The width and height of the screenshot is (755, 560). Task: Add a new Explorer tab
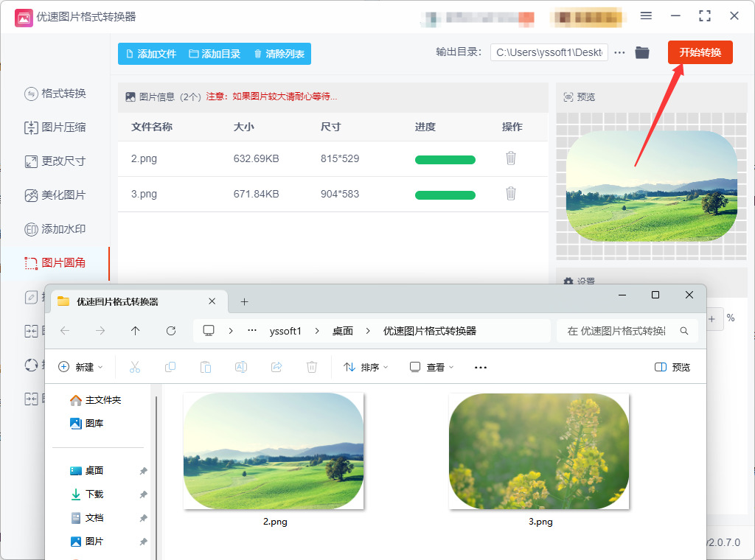(244, 301)
